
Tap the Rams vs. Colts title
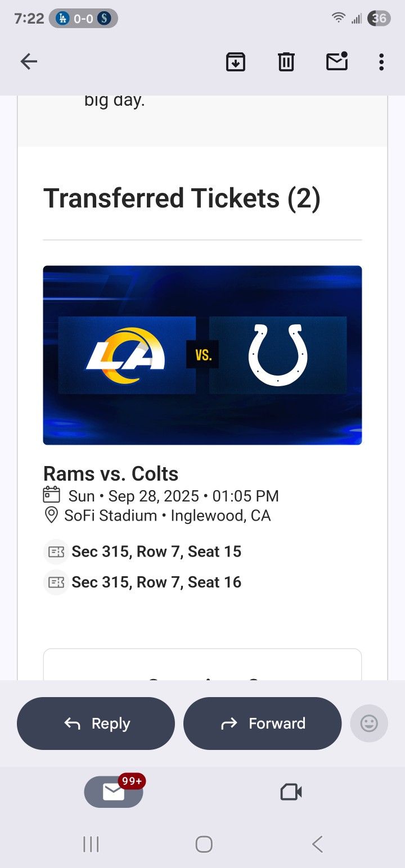(111, 474)
